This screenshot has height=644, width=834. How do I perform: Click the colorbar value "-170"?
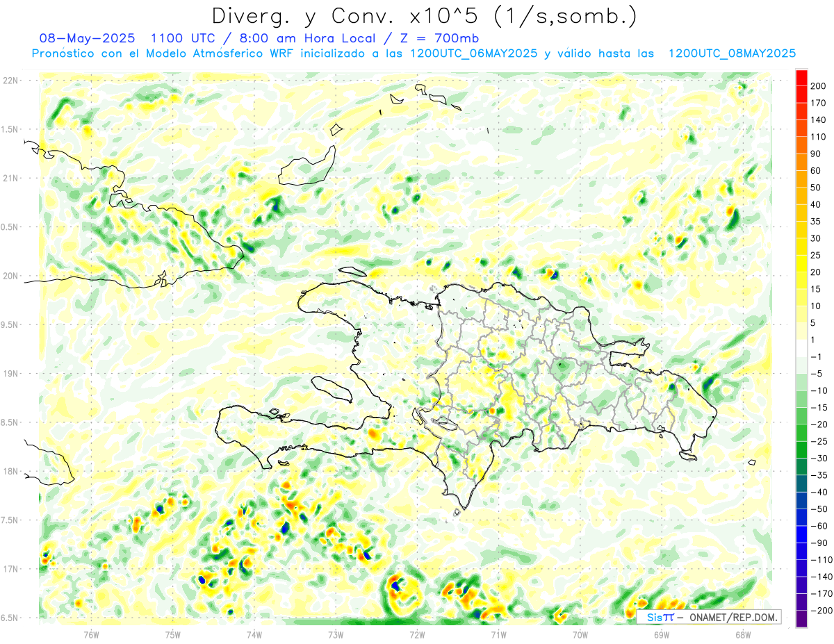pos(821,593)
